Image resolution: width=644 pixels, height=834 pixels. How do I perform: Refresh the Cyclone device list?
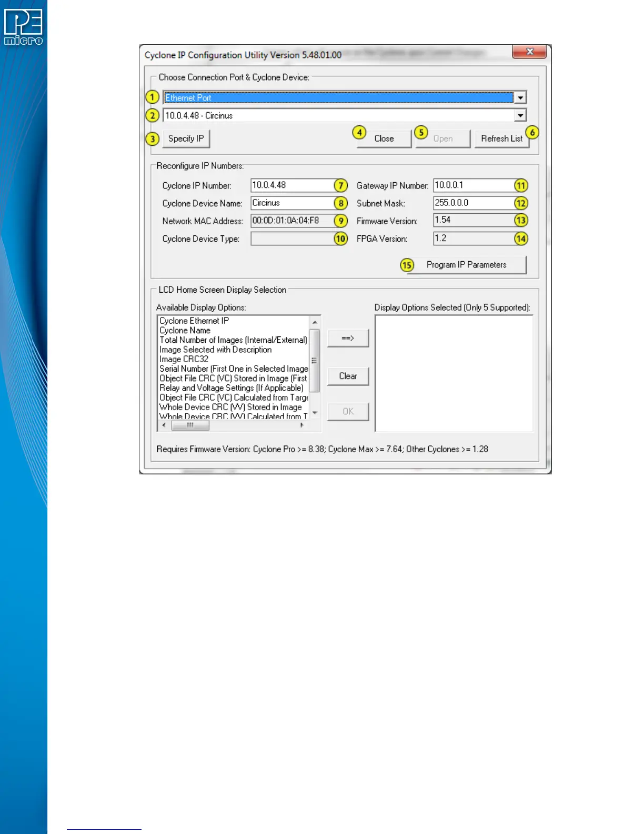coord(501,138)
